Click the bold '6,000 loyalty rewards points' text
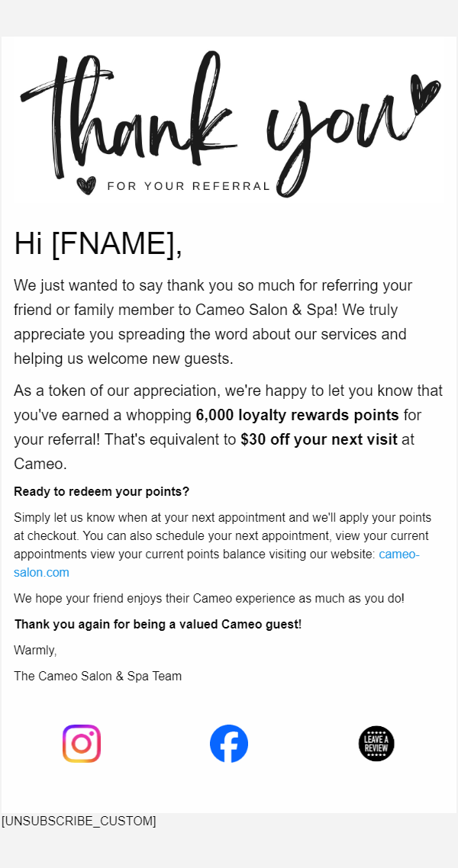 click(297, 415)
